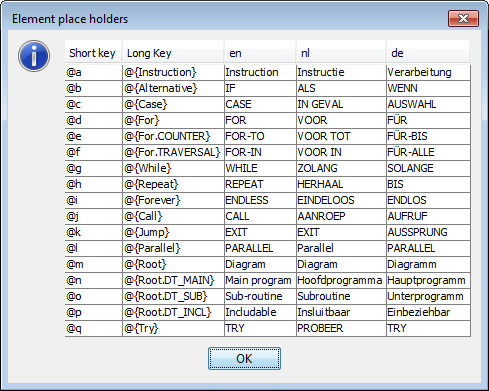
Task: Select the SOLANGE cell
Action: tap(428, 168)
